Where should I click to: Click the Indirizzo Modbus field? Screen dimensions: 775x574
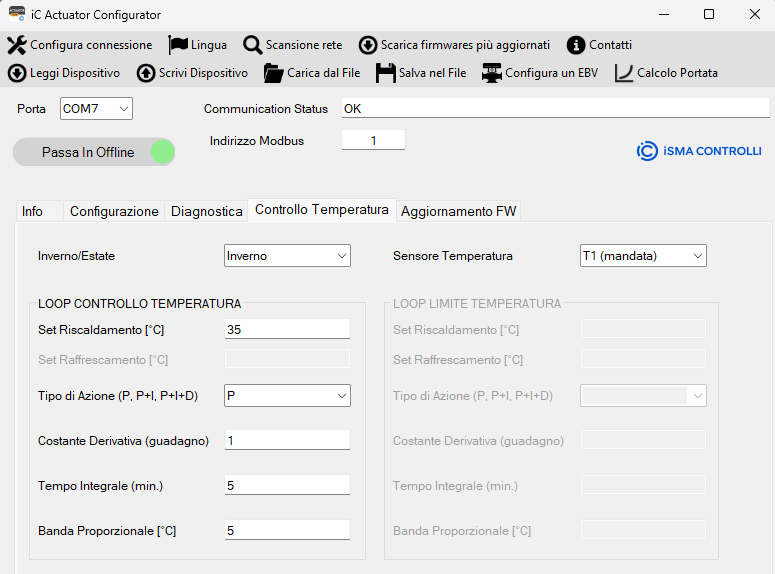374,140
